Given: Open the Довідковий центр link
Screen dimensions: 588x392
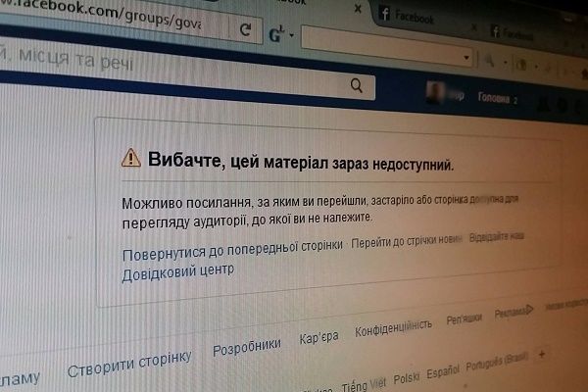Looking at the screenshot, I should click(x=178, y=272).
